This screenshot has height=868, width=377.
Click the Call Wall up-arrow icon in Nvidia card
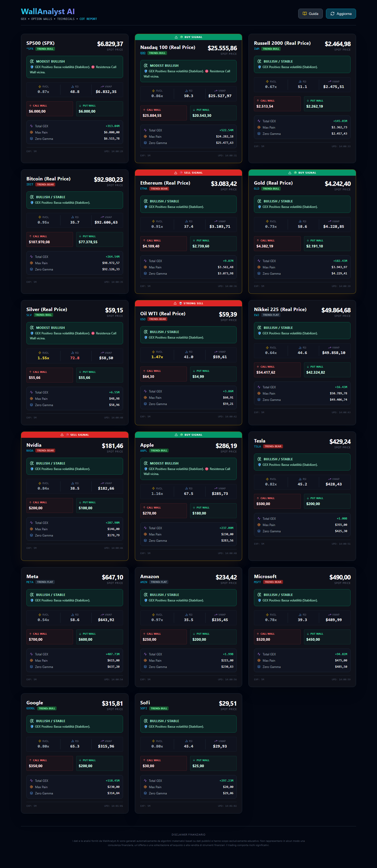(x=30, y=502)
